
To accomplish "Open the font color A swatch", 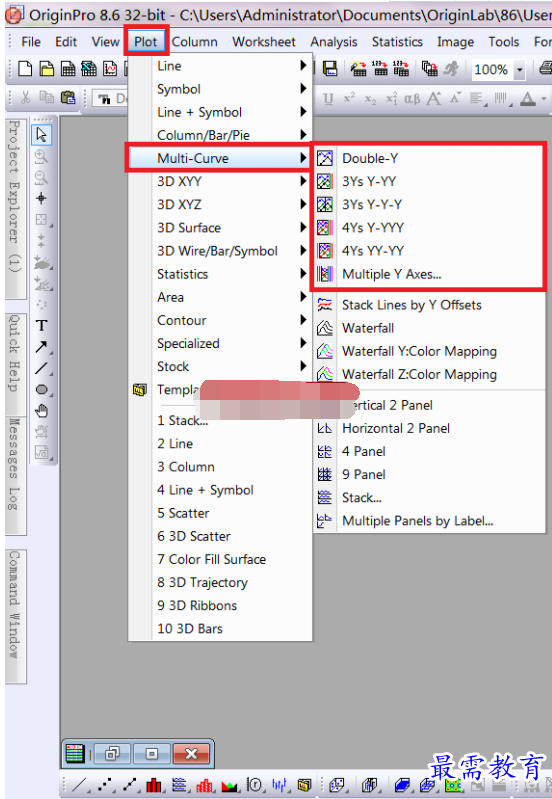I will tap(528, 98).
